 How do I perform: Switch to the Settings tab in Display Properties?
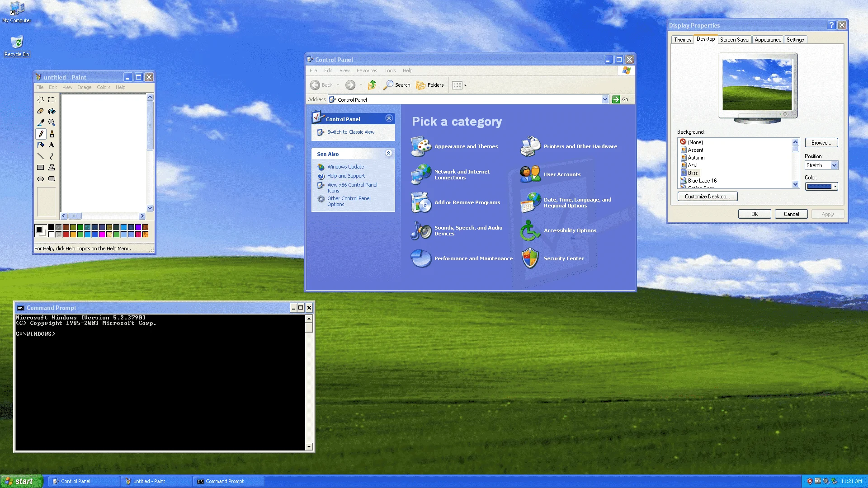(x=795, y=40)
